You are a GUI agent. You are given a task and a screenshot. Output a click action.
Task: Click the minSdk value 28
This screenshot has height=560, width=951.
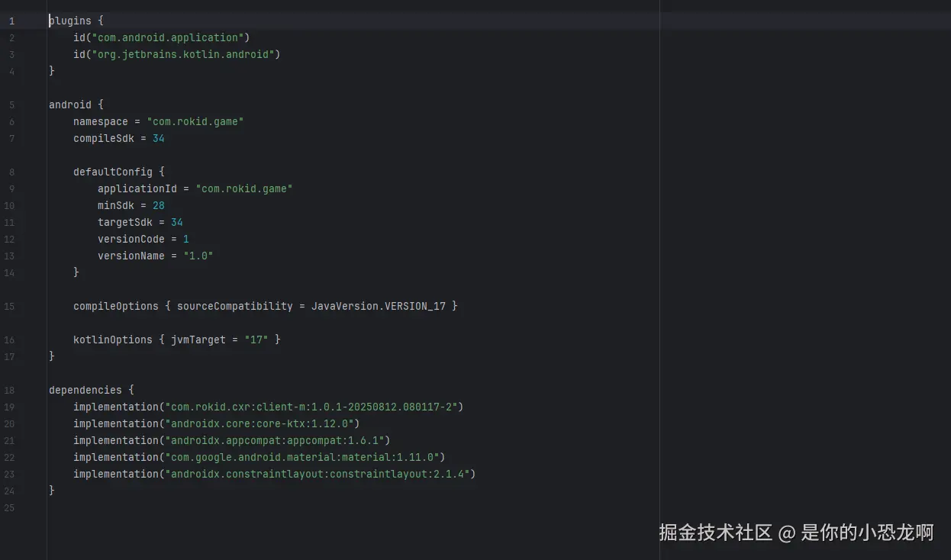tap(159, 205)
